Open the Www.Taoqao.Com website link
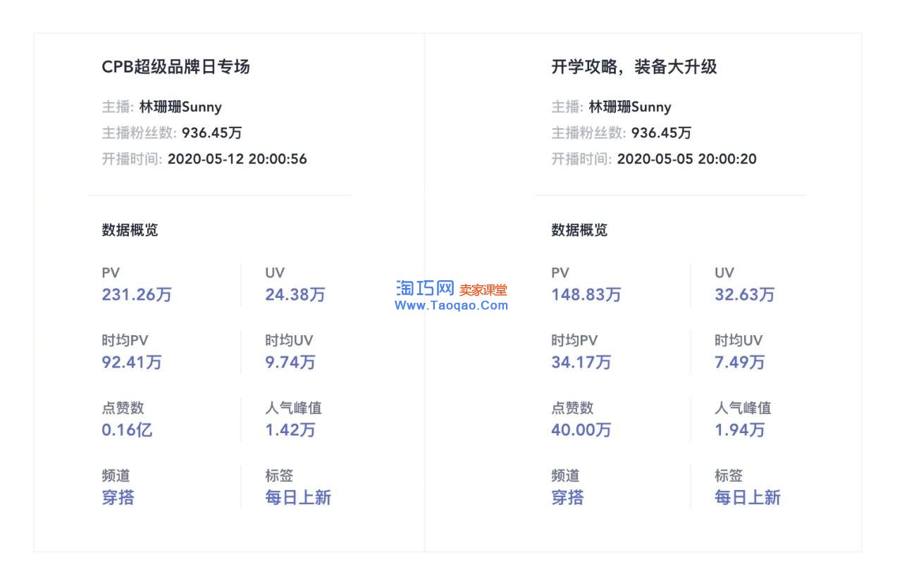Screen dimensions: 902x588 451,306
